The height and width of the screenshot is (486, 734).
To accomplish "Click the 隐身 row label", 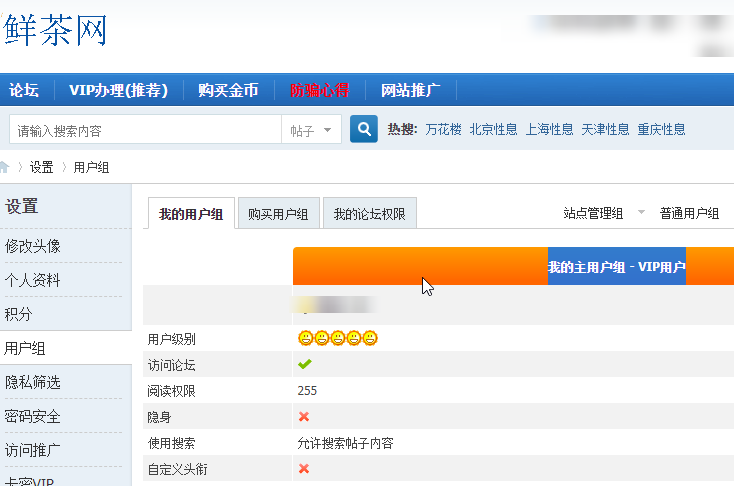I will click(159, 417).
